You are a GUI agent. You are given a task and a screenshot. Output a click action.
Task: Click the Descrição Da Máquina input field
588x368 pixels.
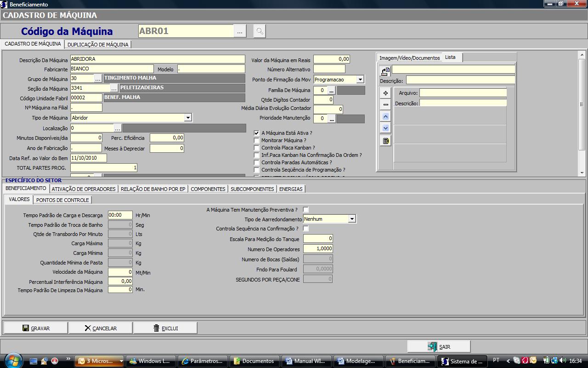[x=158, y=59]
